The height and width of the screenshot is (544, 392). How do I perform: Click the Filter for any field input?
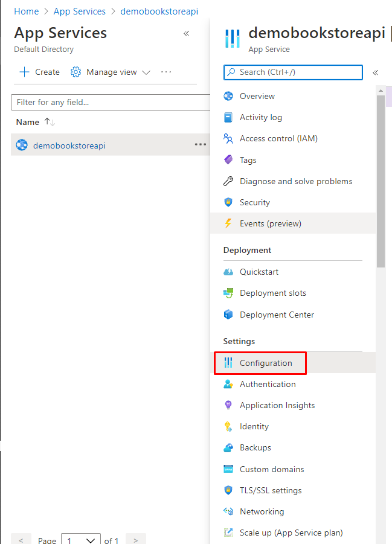(x=111, y=103)
